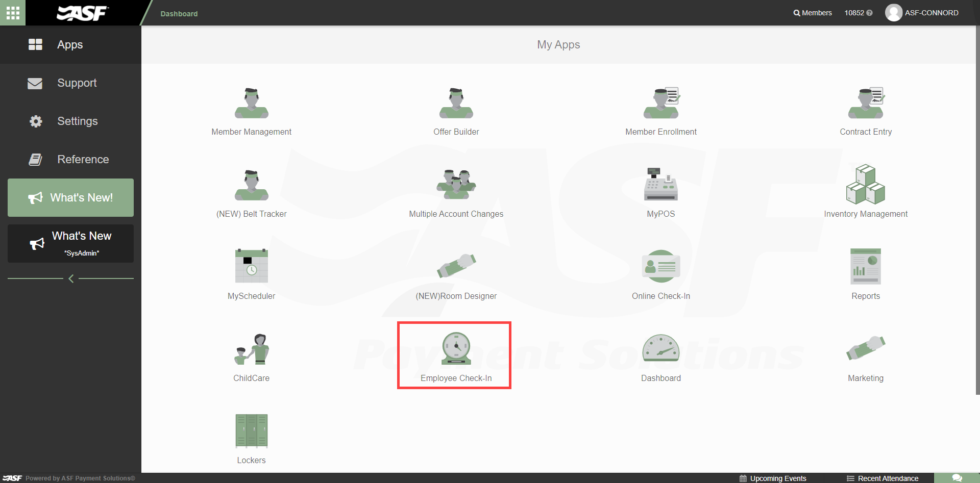
Task: Click the Reports label text
Action: [x=866, y=296]
